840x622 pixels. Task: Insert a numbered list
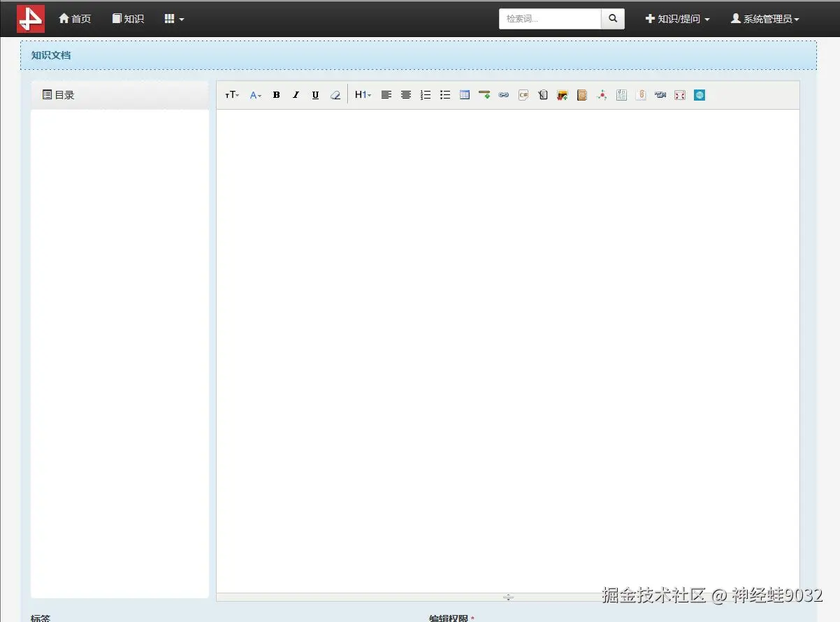point(426,95)
